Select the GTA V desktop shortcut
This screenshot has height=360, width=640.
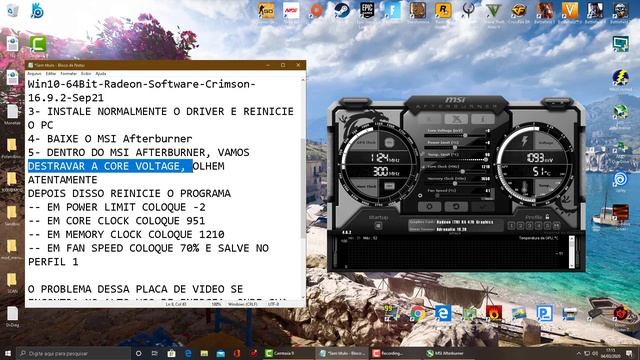click(493, 11)
